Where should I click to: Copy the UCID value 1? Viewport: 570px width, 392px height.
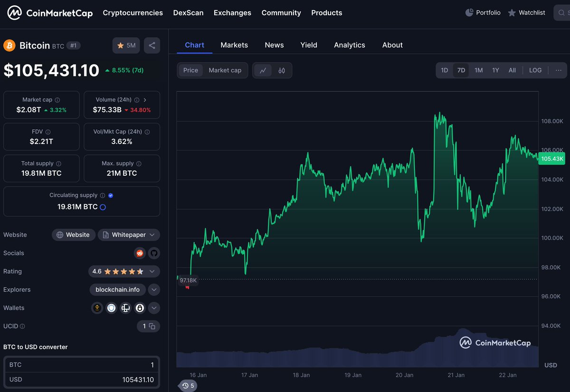[152, 326]
